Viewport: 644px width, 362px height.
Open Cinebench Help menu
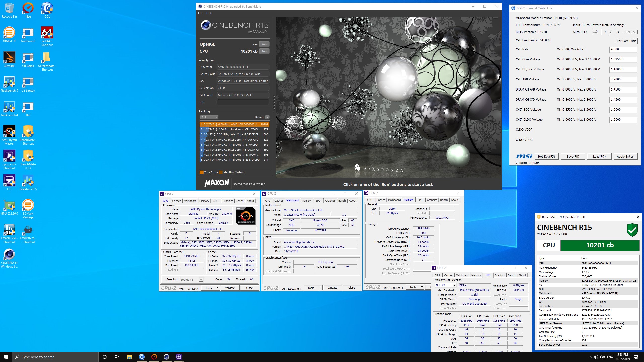pyautogui.click(x=209, y=13)
